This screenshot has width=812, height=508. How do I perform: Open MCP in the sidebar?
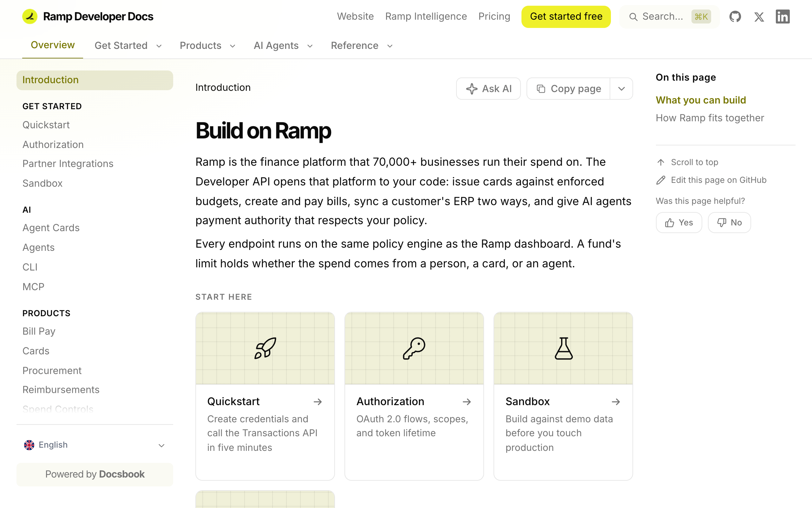[33, 287]
